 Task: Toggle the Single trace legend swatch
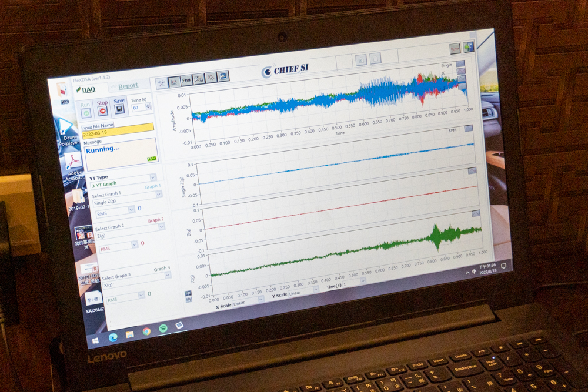tap(460, 63)
